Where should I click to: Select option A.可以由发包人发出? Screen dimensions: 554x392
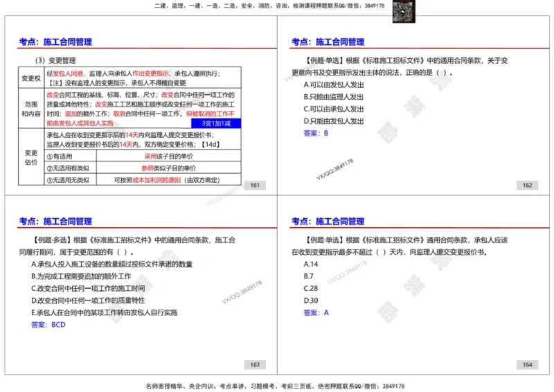tap(334, 84)
